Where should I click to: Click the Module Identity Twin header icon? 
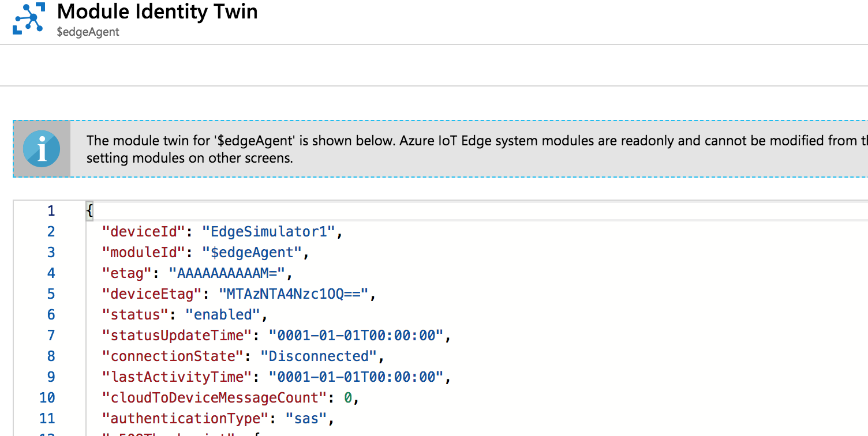[x=28, y=17]
